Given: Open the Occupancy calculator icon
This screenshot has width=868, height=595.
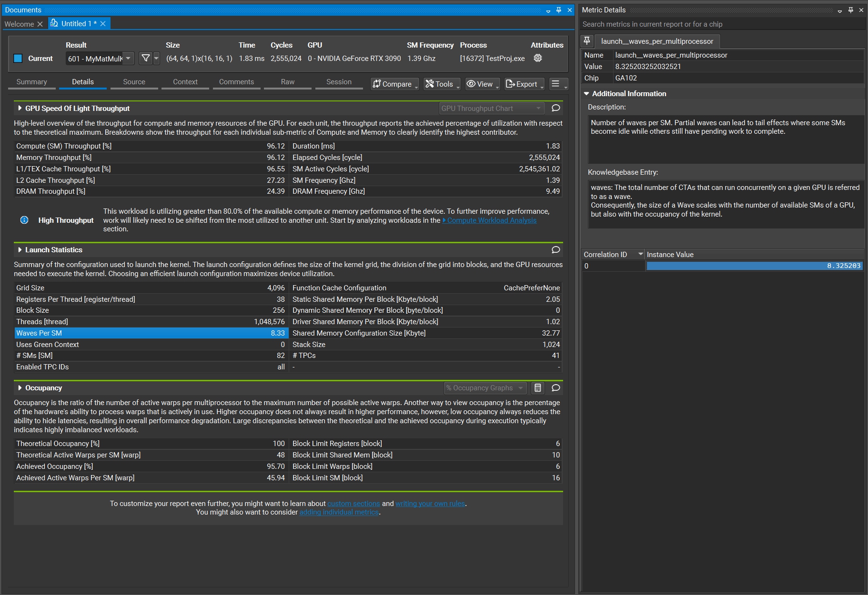Looking at the screenshot, I should 538,388.
